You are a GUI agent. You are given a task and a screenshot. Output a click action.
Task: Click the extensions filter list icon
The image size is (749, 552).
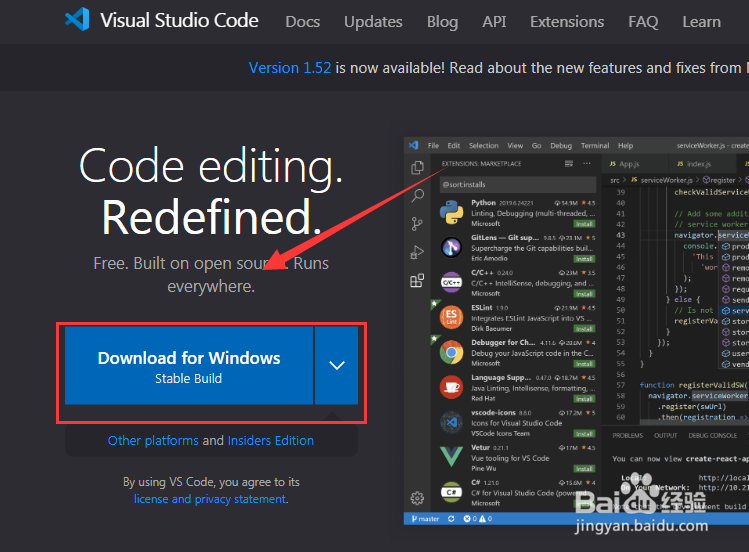point(568,163)
